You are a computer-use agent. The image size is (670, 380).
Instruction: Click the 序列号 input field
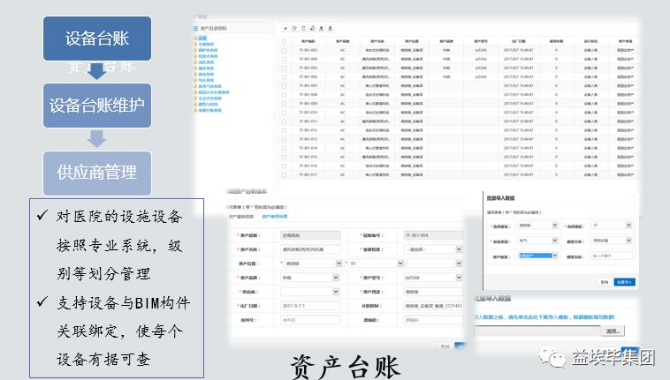pyautogui.click(x=310, y=320)
